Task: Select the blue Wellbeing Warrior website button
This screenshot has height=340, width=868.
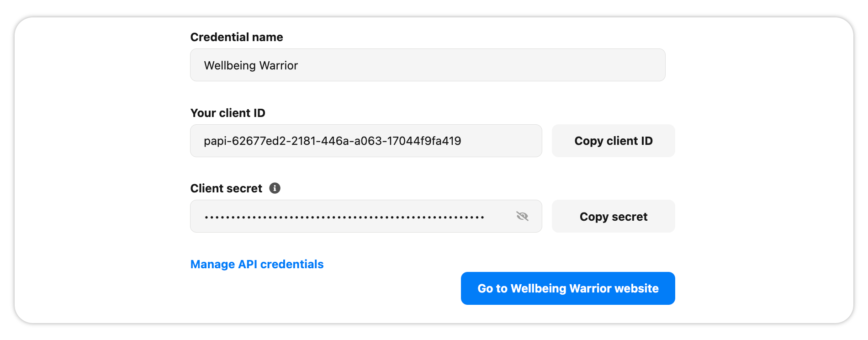Action: (x=567, y=288)
